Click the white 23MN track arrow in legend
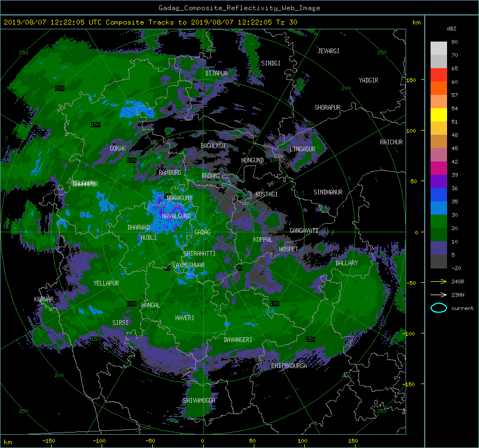This screenshot has width=479, height=448. pos(439,295)
